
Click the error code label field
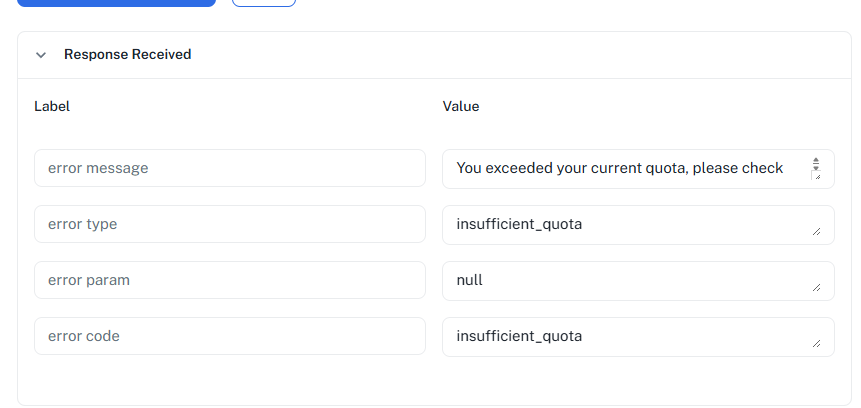pyautogui.click(x=229, y=336)
